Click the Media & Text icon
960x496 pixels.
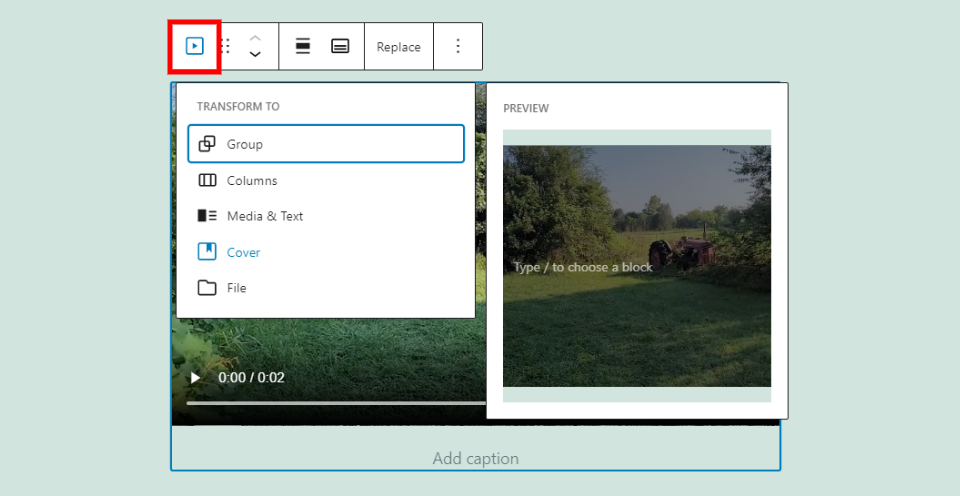point(207,216)
